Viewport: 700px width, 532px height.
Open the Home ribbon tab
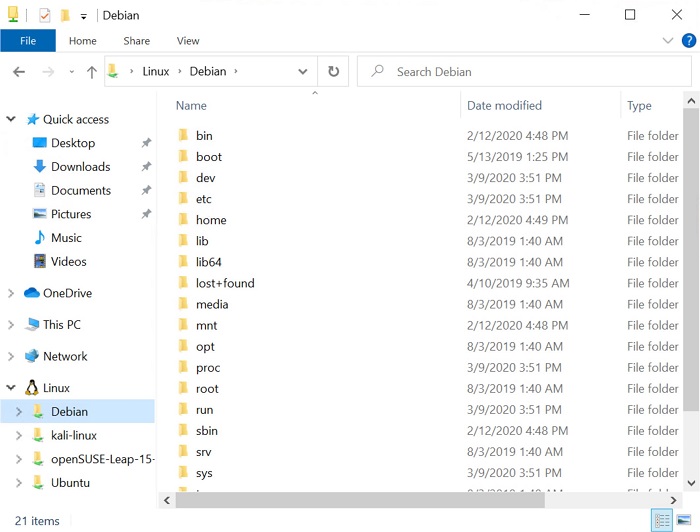(83, 41)
